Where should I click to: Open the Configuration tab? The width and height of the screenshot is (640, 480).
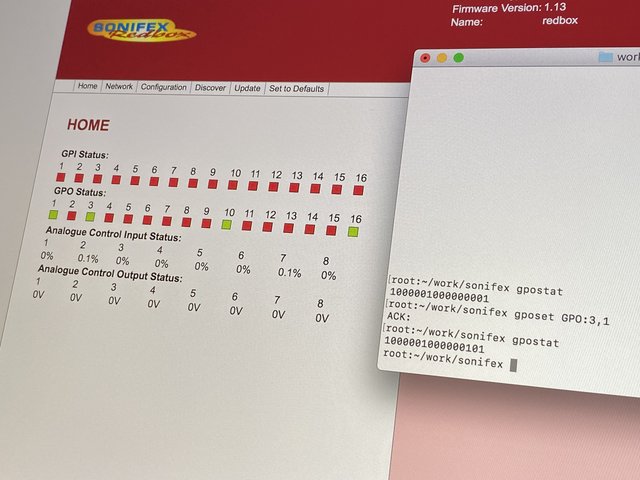[x=163, y=87]
